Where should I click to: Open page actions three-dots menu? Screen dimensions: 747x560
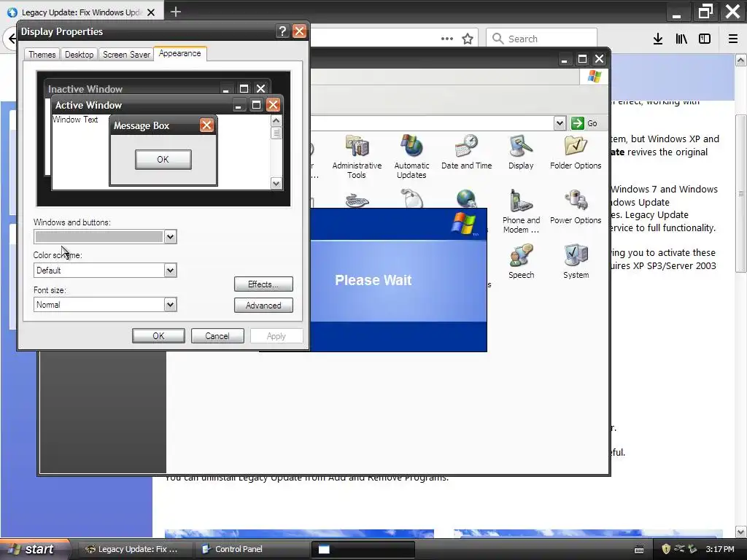coord(447,39)
